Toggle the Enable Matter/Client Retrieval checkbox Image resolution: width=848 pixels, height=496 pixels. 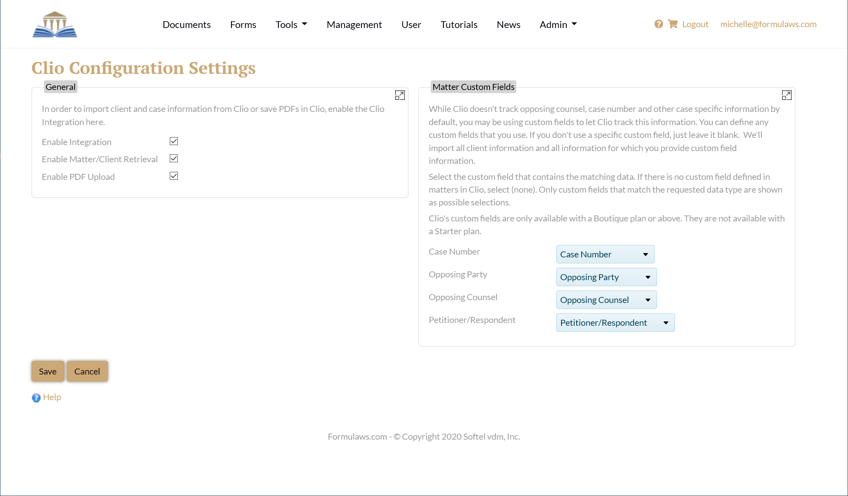click(174, 158)
